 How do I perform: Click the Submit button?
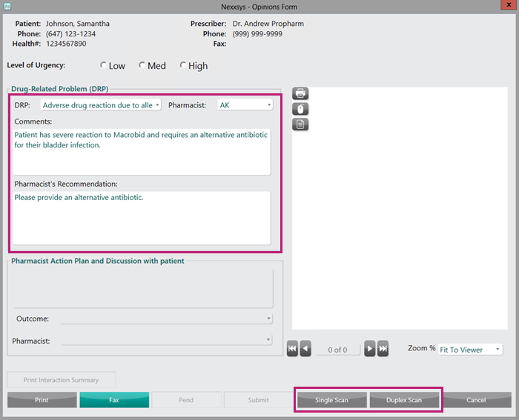259,400
